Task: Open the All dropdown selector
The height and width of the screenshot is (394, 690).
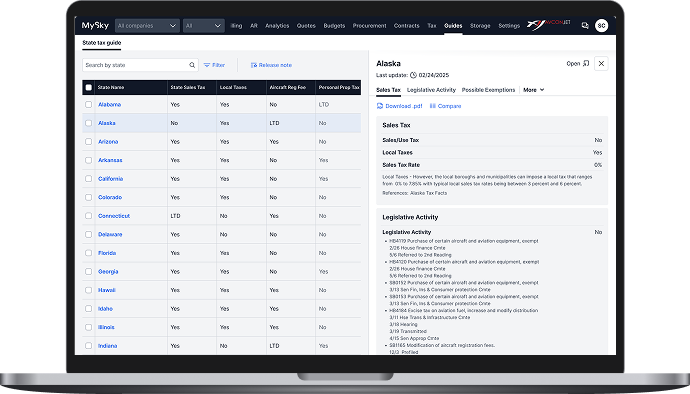Action: click(x=204, y=26)
